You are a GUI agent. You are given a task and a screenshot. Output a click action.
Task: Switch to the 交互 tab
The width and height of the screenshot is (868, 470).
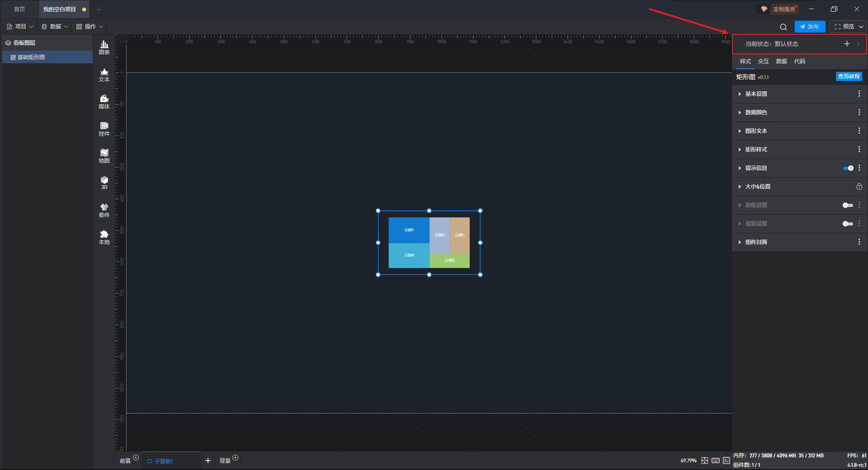[763, 61]
